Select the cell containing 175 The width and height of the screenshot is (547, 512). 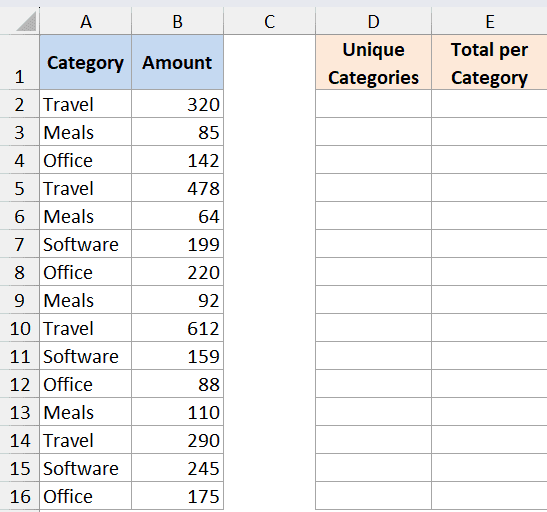(x=177, y=496)
